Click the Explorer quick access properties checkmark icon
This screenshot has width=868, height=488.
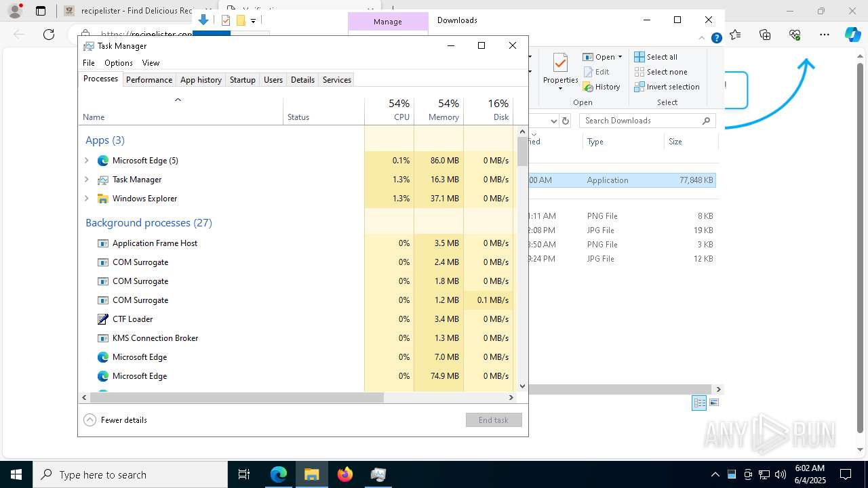pos(226,20)
